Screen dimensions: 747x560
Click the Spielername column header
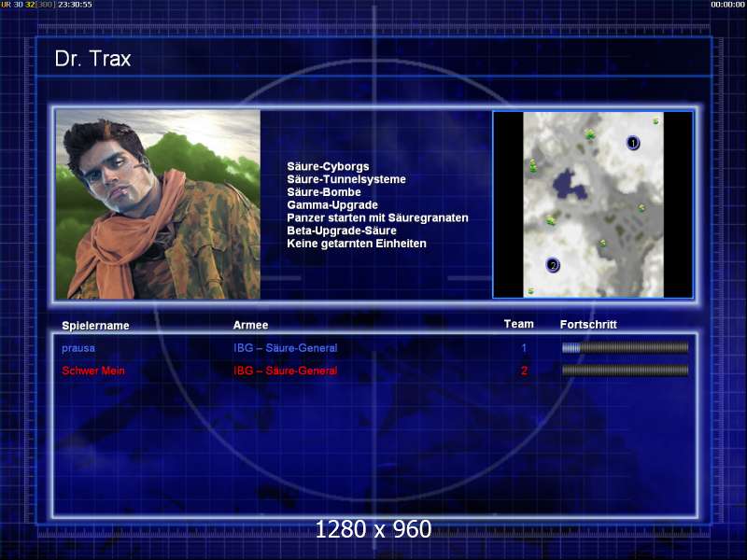(96, 326)
